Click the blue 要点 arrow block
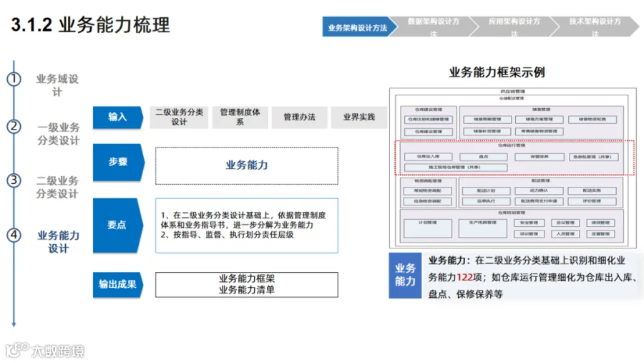Viewport: 644px width, 363px height. pos(118,226)
